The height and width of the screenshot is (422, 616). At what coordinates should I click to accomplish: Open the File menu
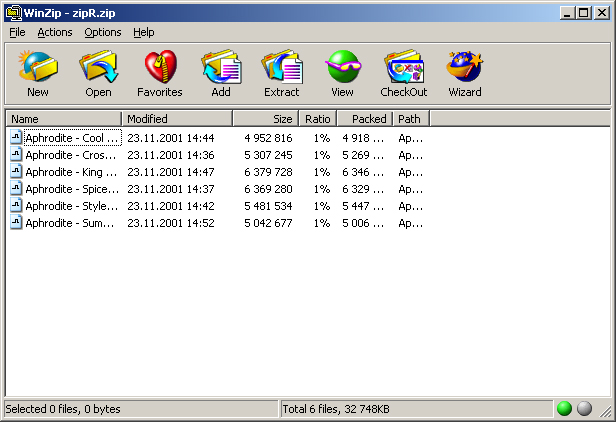point(17,32)
